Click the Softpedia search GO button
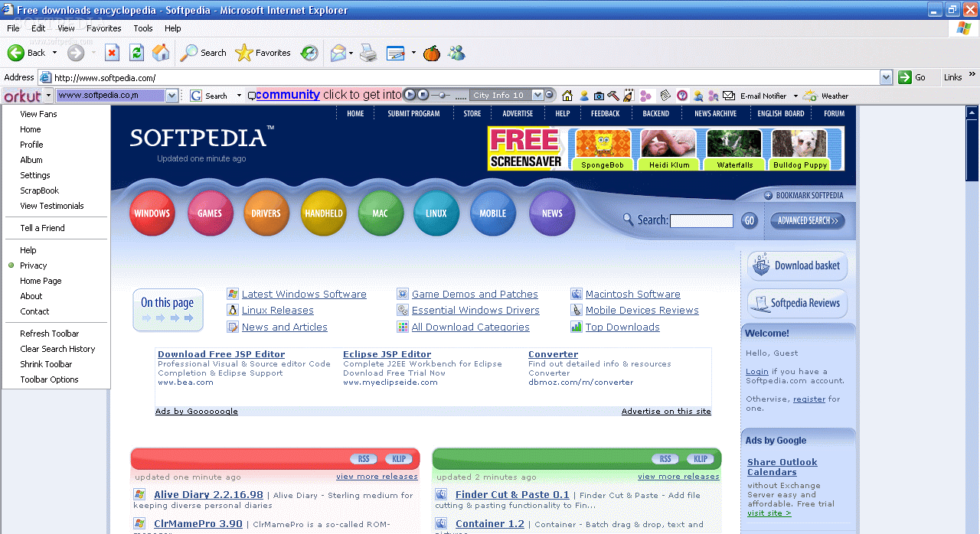The image size is (980, 534). (x=749, y=220)
